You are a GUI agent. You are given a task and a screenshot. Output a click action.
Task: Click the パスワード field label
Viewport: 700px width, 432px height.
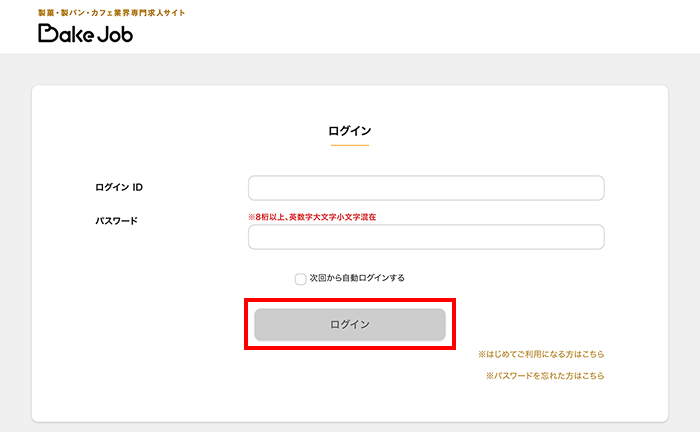pyautogui.click(x=116, y=220)
